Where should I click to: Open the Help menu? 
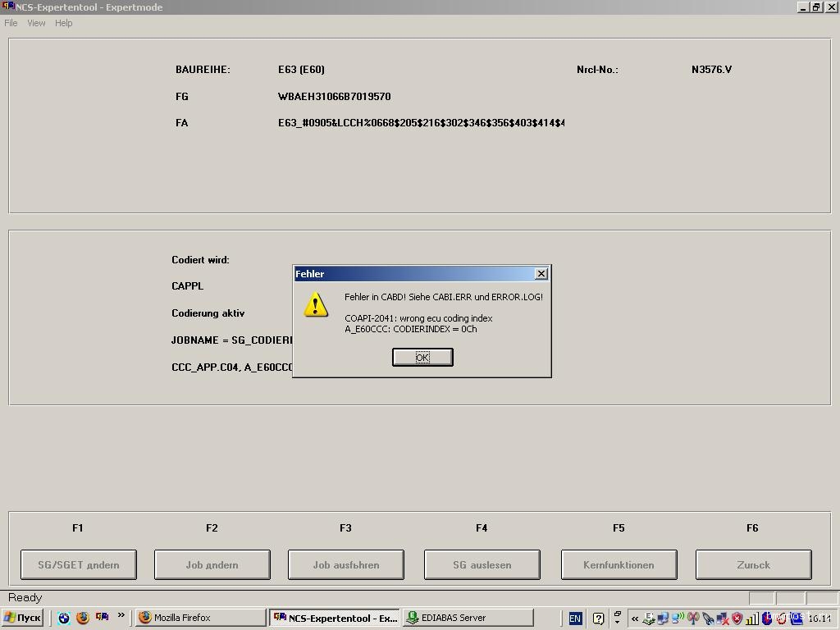pyautogui.click(x=63, y=23)
